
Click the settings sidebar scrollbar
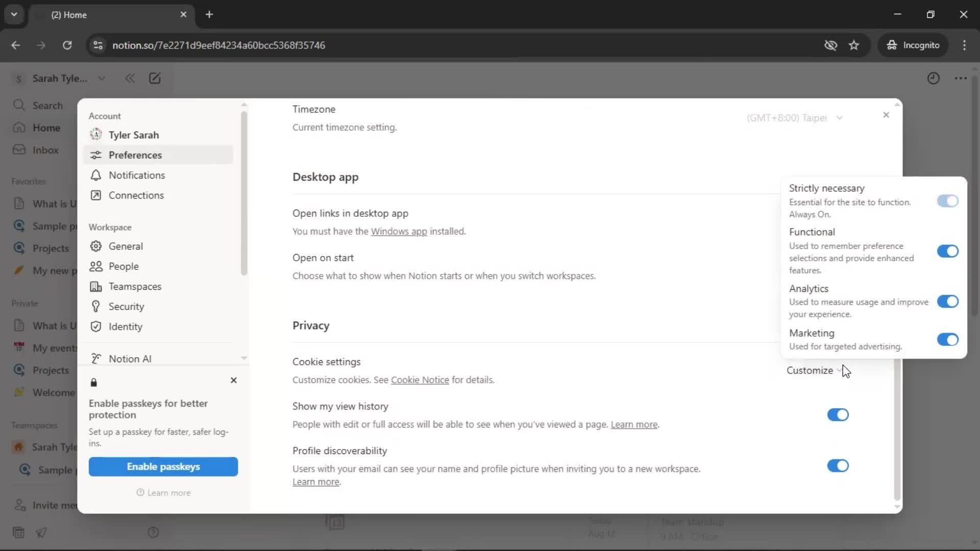244,193
